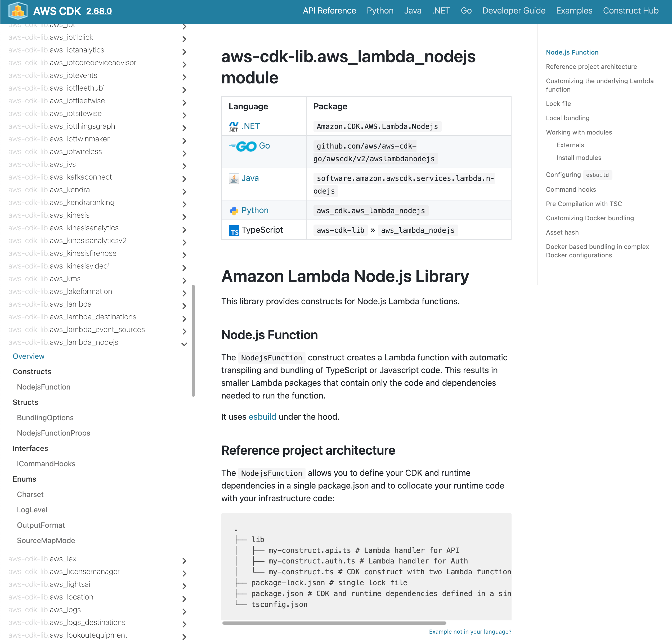
Task: Click the Go language logo icon
Action: [x=243, y=146]
